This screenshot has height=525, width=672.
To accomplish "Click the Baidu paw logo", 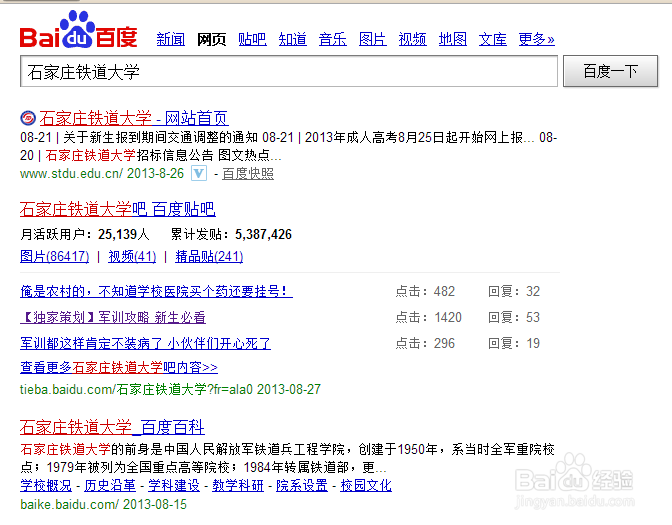I will tap(78, 29).
